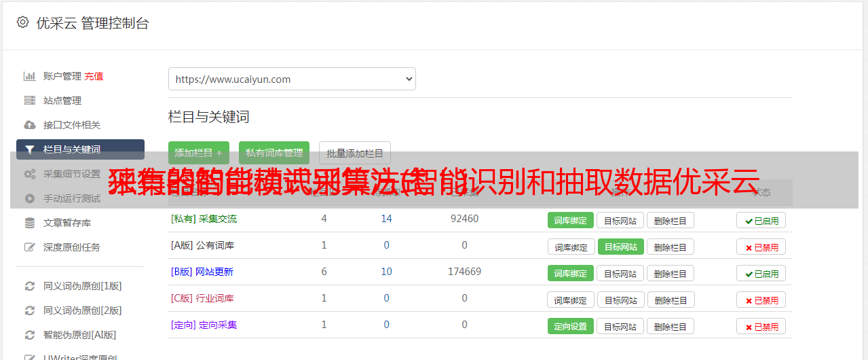Click 删除栏目 in the 公有词库 row

[x=671, y=247]
